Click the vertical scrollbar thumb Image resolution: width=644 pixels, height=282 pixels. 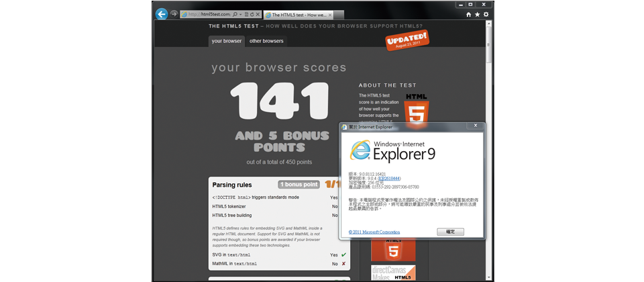pyautogui.click(x=488, y=45)
